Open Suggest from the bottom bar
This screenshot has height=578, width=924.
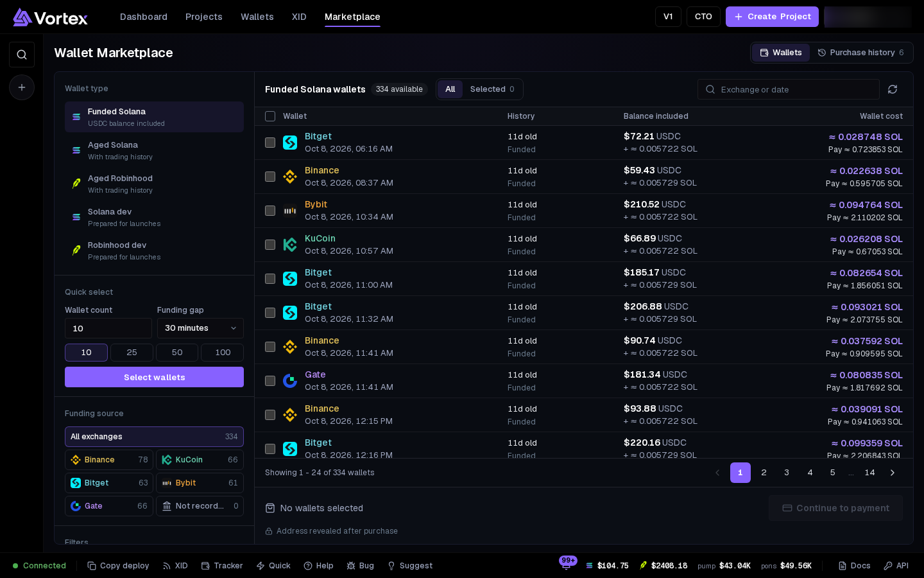tap(409, 566)
